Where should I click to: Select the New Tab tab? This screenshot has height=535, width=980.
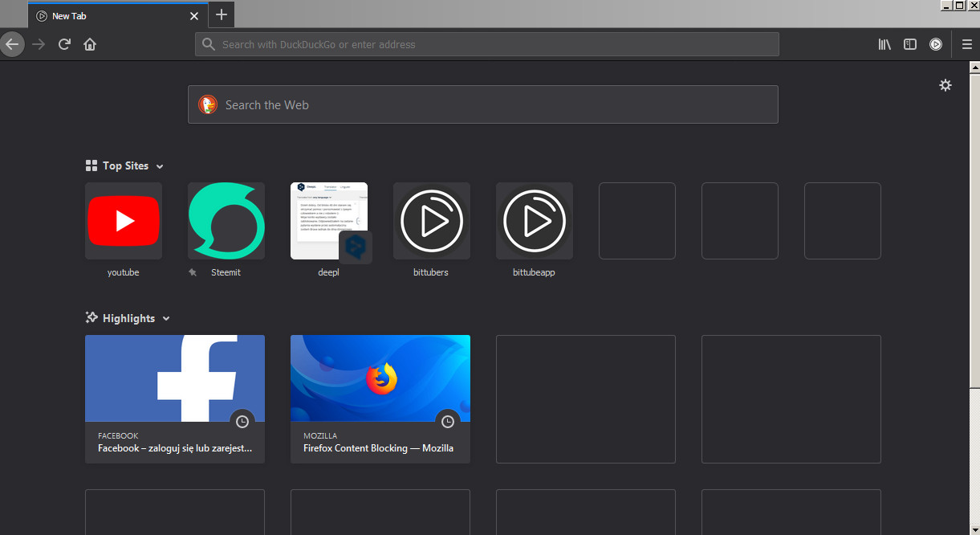pos(117,16)
